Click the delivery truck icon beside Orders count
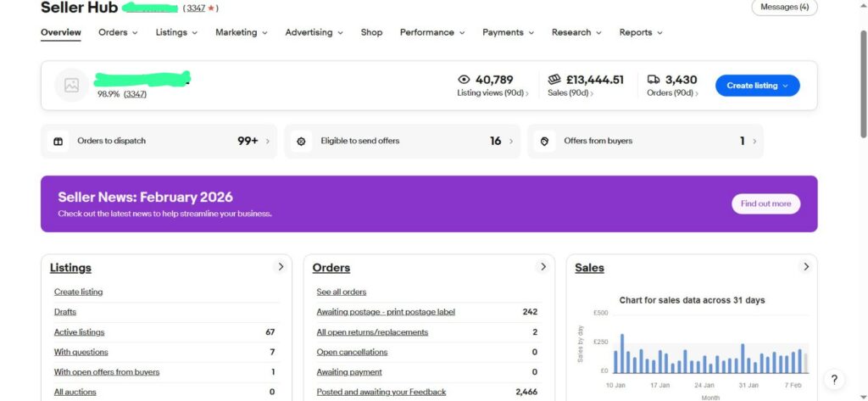Screen dimensions: 868x401 point(654,80)
